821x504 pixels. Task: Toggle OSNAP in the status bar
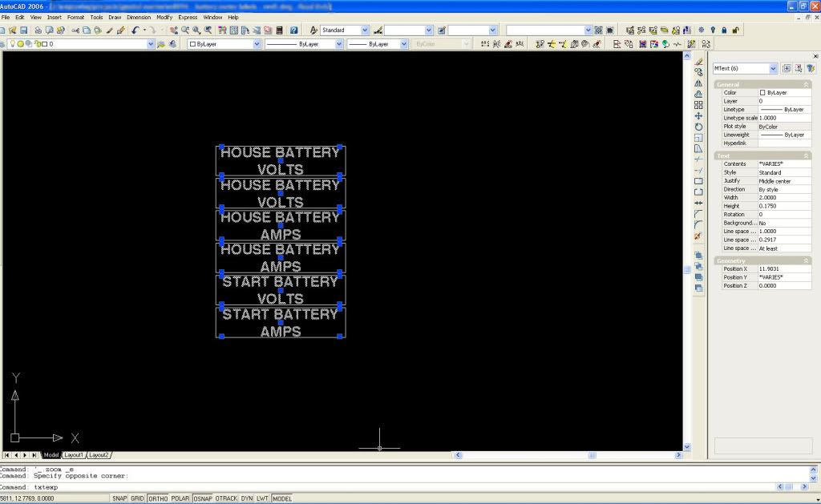(x=201, y=498)
